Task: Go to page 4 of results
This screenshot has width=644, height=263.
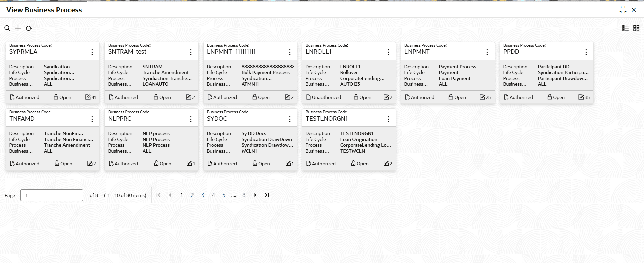Action: coord(213,195)
